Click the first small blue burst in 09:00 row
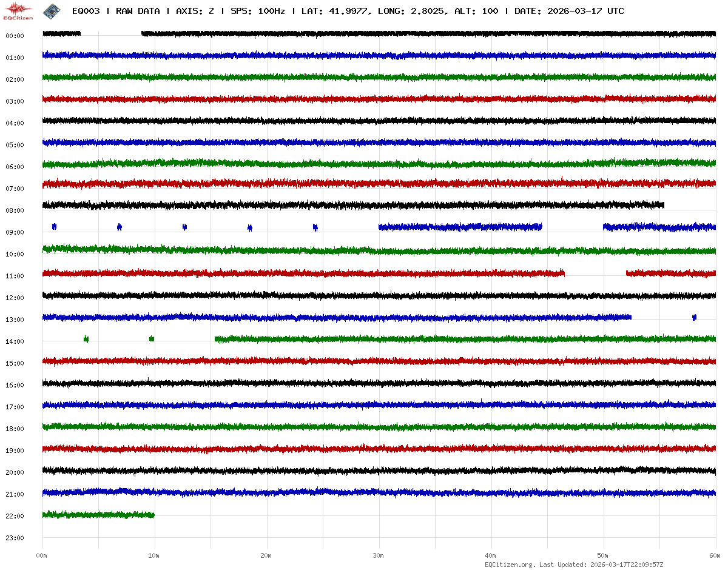Viewport: 728px width, 570px height. click(x=54, y=227)
